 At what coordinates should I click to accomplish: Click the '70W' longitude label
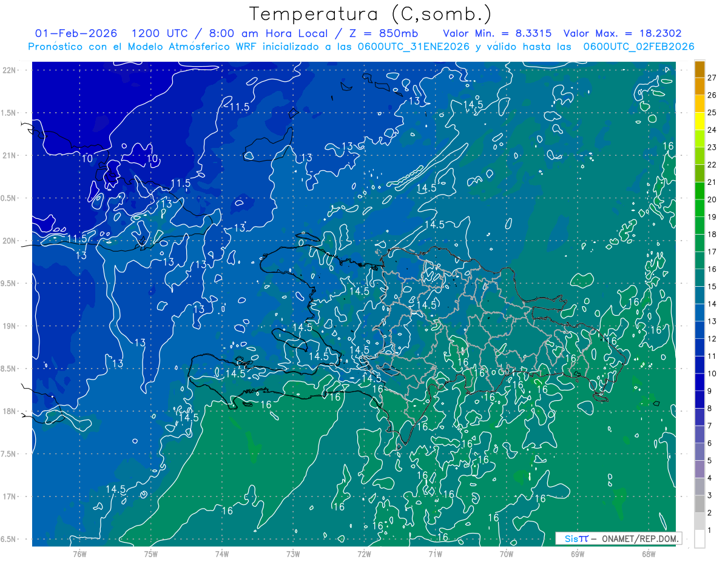(506, 554)
